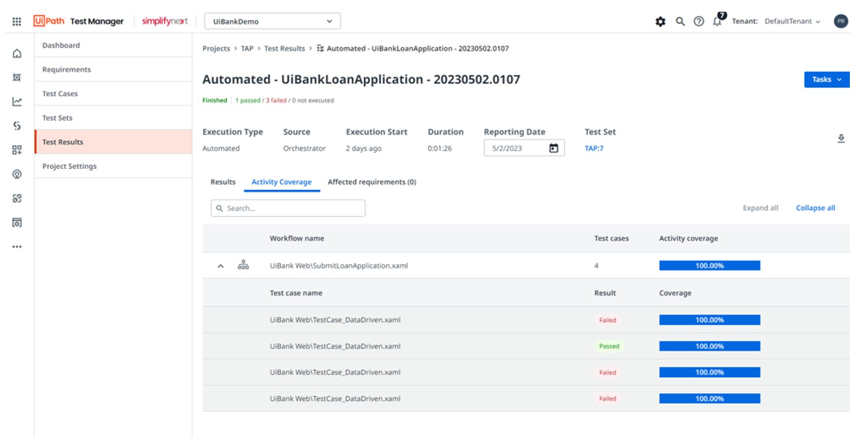Image resolution: width=868 pixels, height=438 pixels.
Task: Click the Test case name subheader
Action: tap(296, 293)
